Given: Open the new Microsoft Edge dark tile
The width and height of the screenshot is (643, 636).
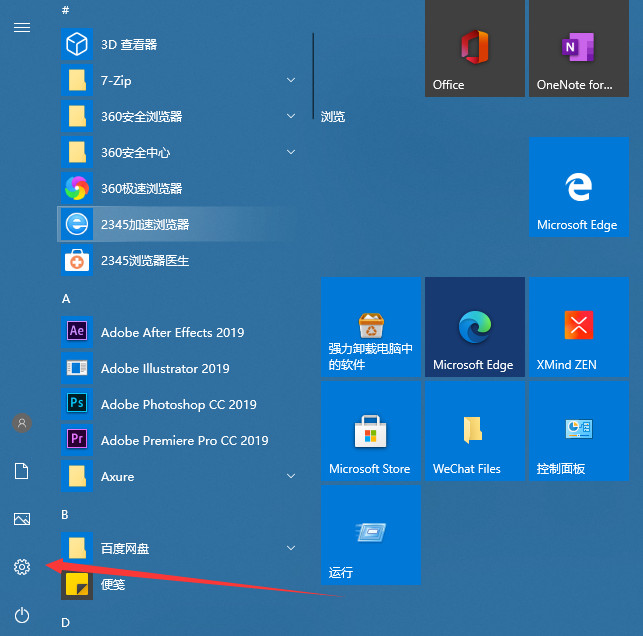Looking at the screenshot, I should coord(475,327).
